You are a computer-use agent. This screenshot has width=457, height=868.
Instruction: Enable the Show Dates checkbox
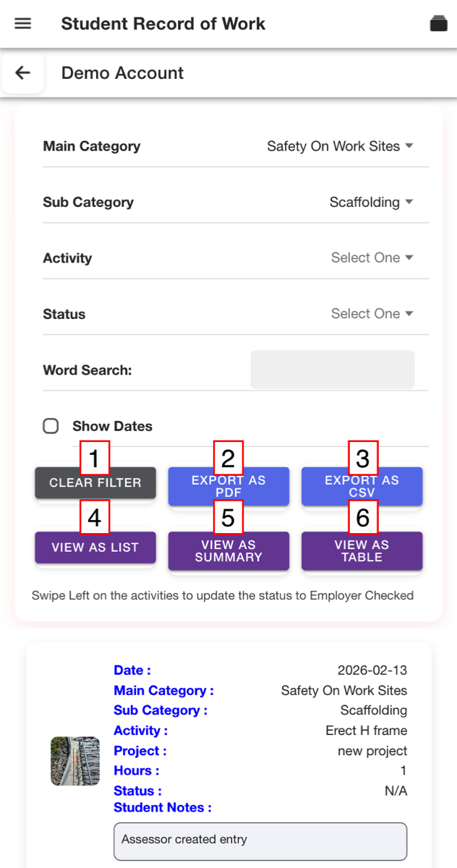pos(51,426)
